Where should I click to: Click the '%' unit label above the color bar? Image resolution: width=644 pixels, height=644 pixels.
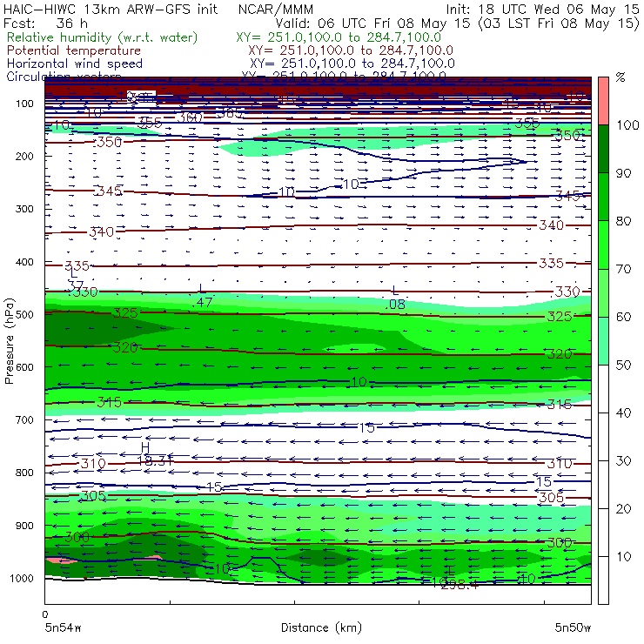pos(621,77)
